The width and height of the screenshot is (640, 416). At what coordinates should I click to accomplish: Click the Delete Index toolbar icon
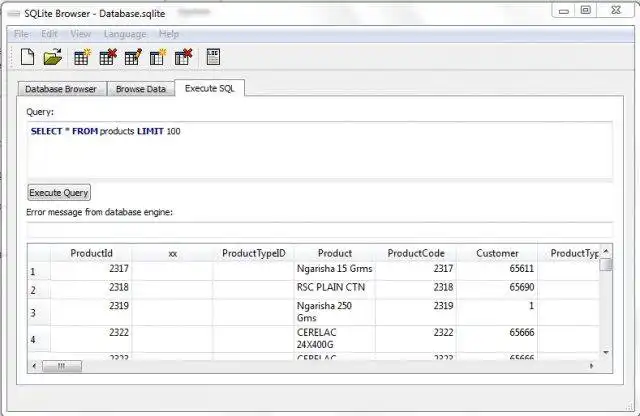click(183, 57)
